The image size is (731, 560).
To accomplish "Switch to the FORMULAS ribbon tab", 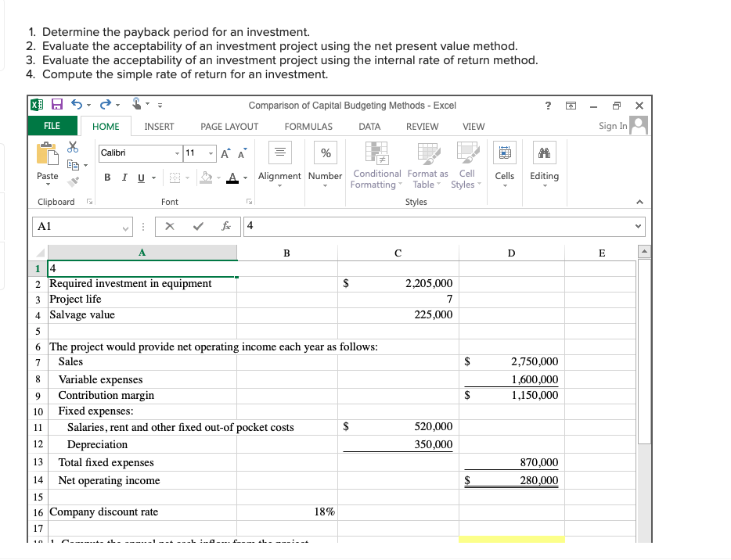I will [308, 126].
